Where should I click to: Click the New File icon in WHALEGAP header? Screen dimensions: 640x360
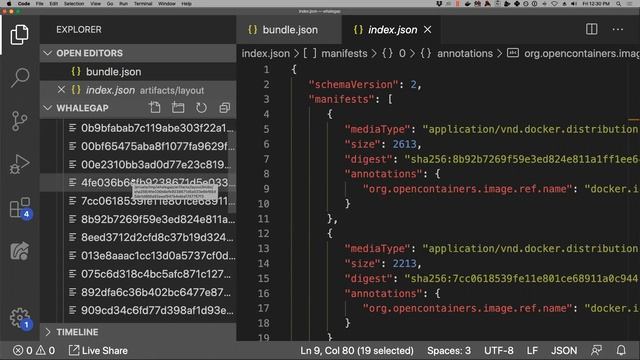tap(155, 108)
